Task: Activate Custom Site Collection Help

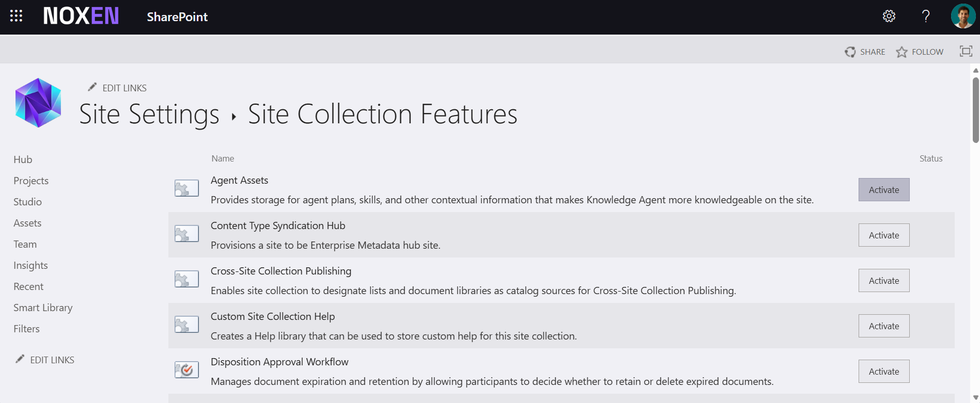Action: coord(884,326)
